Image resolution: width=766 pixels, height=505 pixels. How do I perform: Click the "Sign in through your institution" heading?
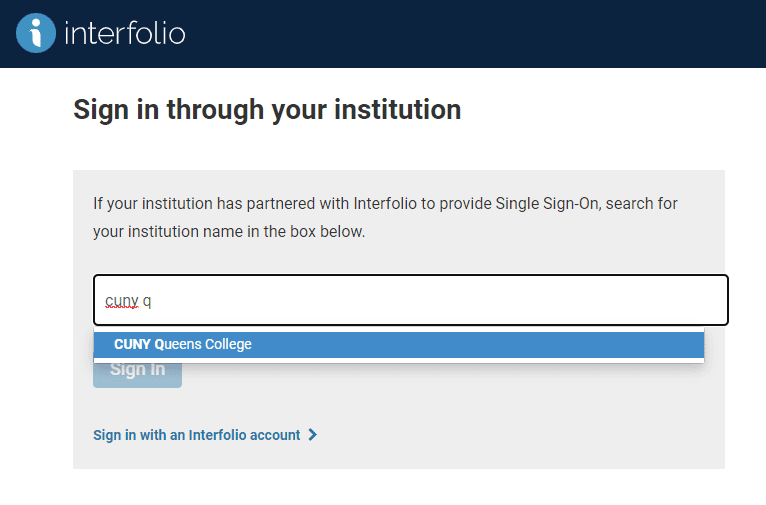coord(267,109)
